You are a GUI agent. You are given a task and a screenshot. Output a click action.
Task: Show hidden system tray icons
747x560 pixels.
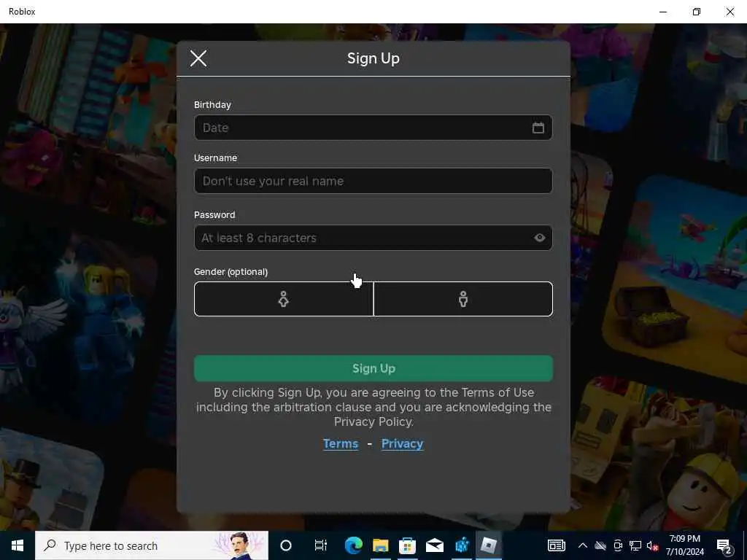tap(583, 545)
